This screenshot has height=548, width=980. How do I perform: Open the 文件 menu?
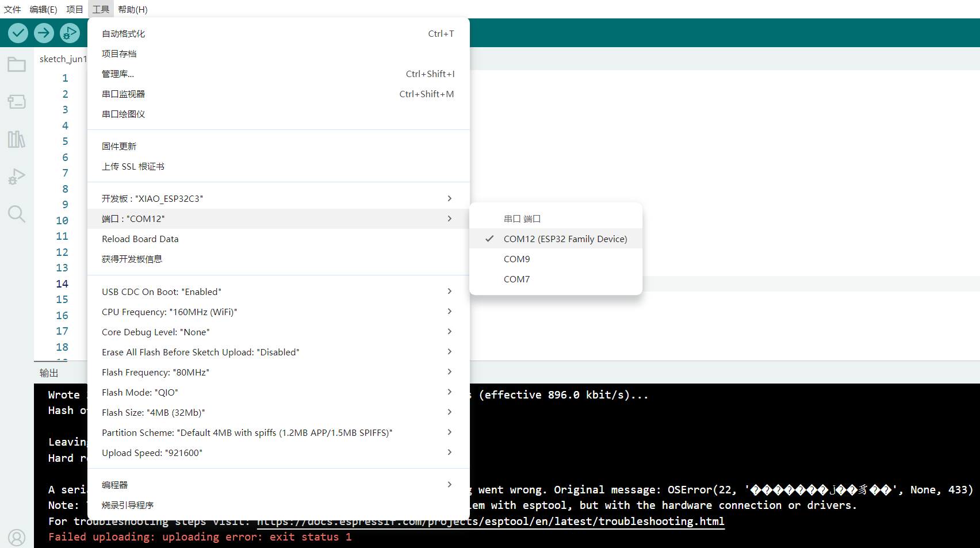point(12,9)
